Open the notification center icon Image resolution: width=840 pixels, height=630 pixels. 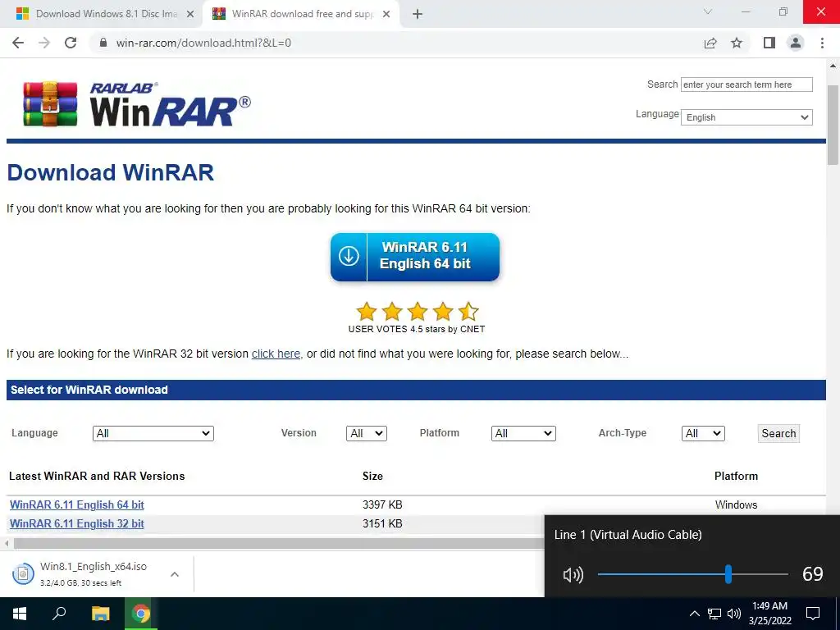[x=813, y=614]
